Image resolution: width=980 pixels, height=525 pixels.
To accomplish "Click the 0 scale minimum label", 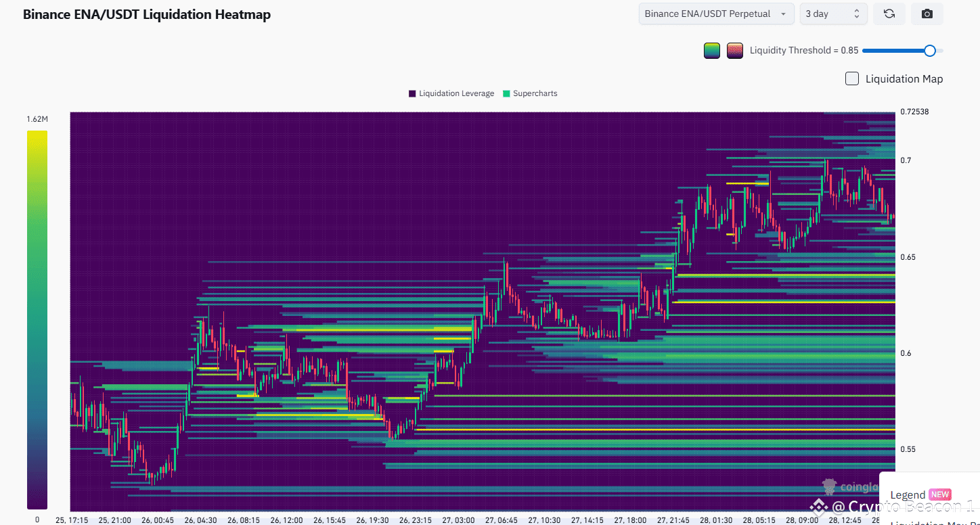I will [x=37, y=520].
